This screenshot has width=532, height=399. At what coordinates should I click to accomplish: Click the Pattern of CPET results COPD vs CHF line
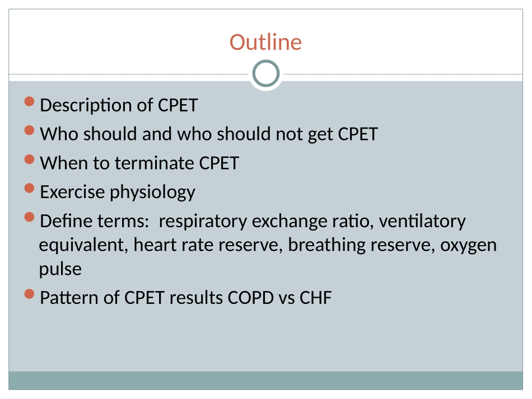point(185,298)
